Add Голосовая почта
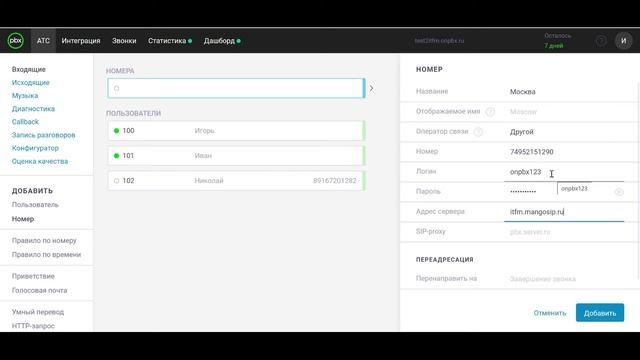 point(40,290)
